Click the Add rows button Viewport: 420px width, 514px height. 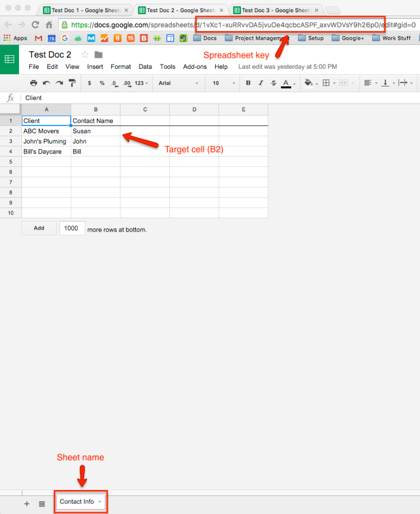39,228
